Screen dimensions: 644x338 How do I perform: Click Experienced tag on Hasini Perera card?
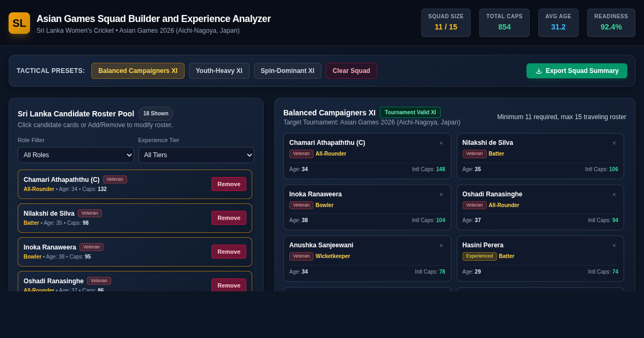[479, 256]
